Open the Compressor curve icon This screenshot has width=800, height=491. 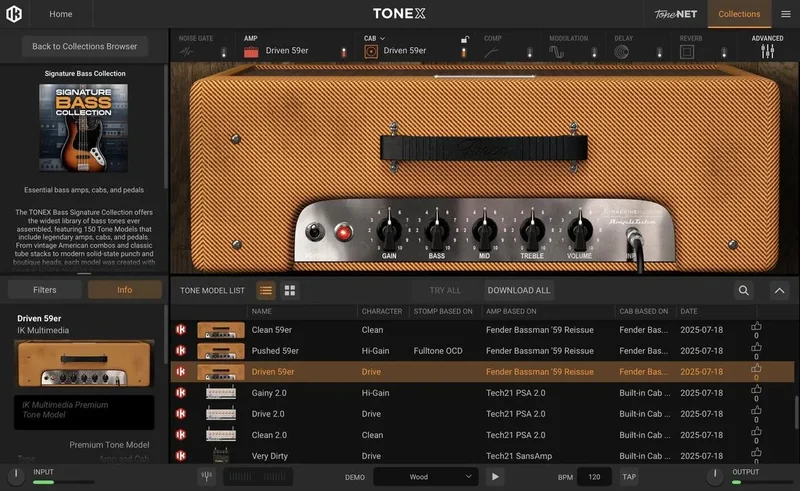pos(491,52)
